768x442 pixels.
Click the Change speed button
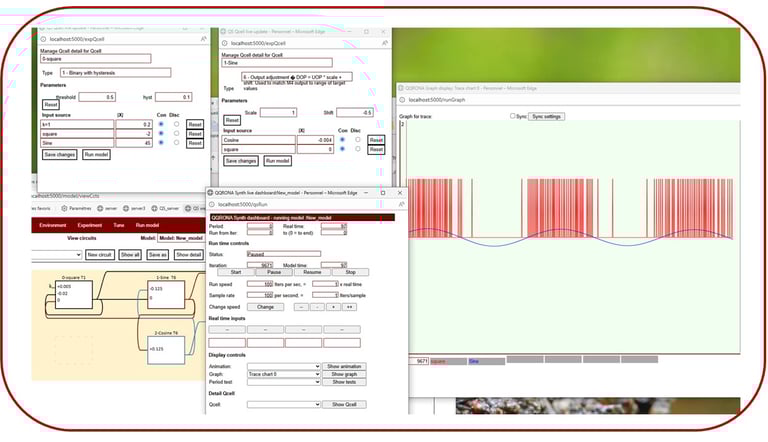pos(265,307)
